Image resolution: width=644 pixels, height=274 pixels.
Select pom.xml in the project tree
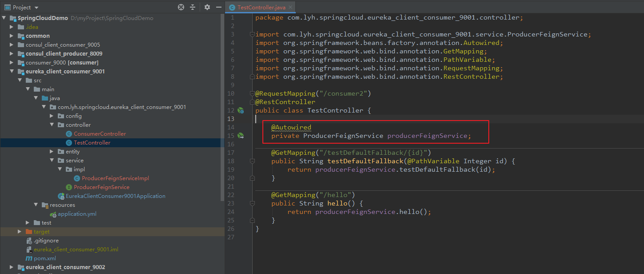(x=45, y=258)
